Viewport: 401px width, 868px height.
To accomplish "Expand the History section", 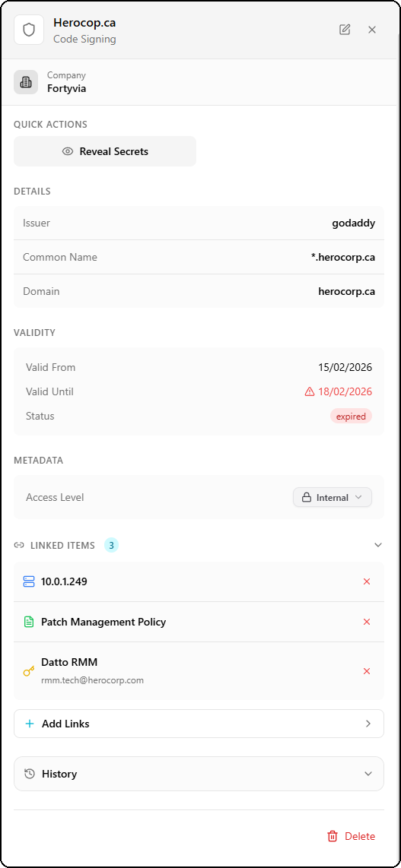I will tap(199, 774).
